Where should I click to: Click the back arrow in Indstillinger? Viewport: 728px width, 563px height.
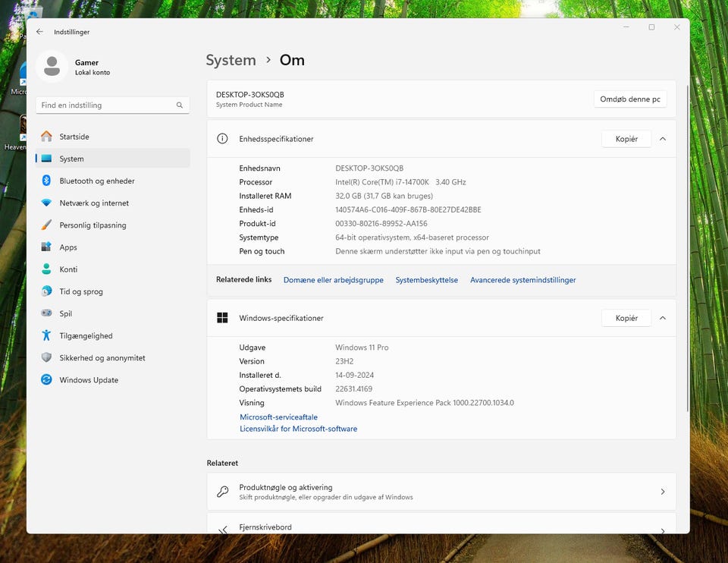point(39,32)
